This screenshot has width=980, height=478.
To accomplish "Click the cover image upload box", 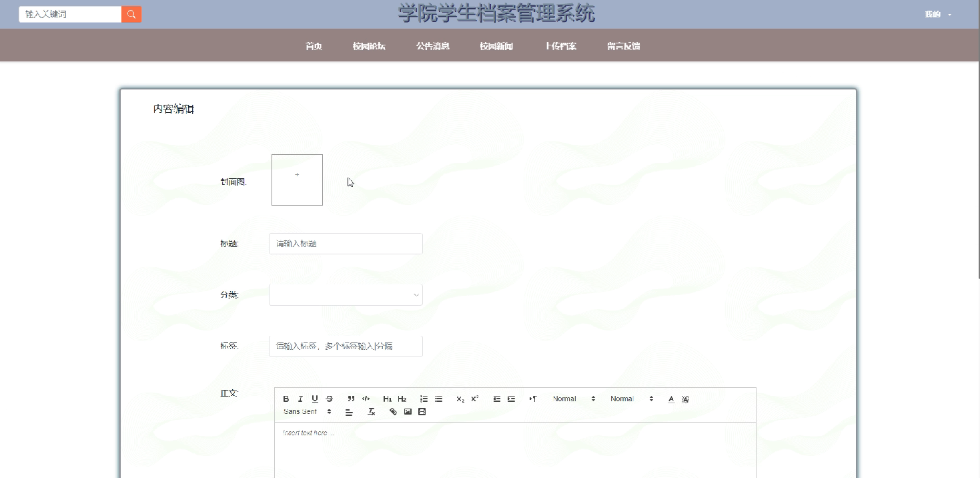I will pos(297,180).
